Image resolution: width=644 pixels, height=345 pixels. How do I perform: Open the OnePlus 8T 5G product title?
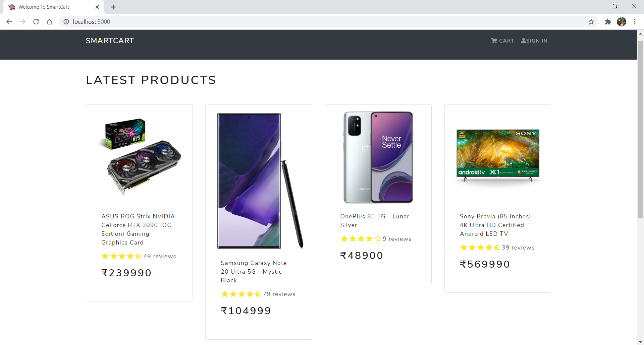[x=375, y=221]
